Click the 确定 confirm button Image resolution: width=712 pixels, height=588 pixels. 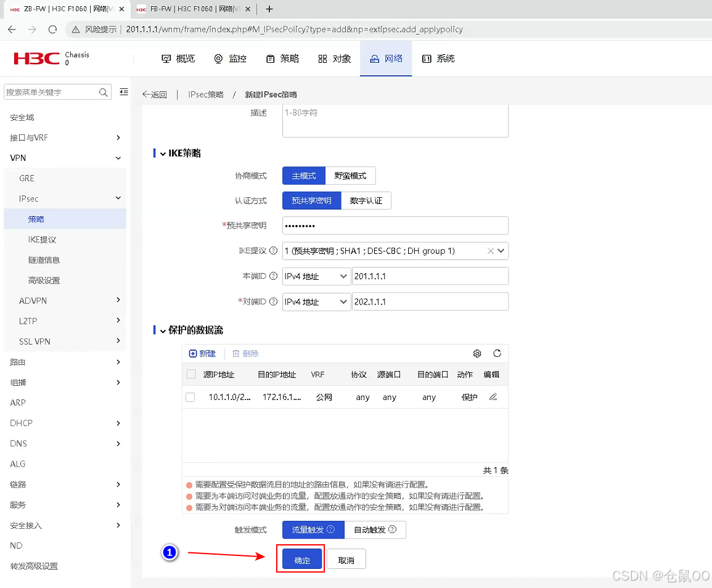pyautogui.click(x=300, y=560)
